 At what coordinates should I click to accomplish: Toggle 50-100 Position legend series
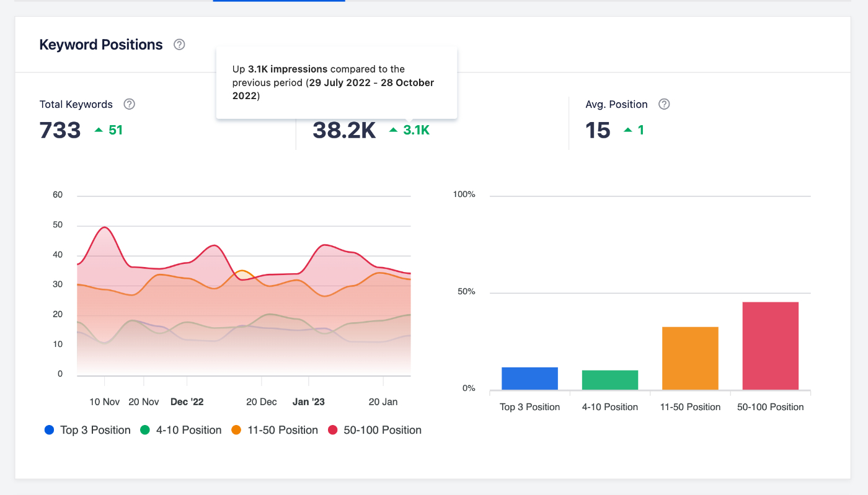pos(374,430)
